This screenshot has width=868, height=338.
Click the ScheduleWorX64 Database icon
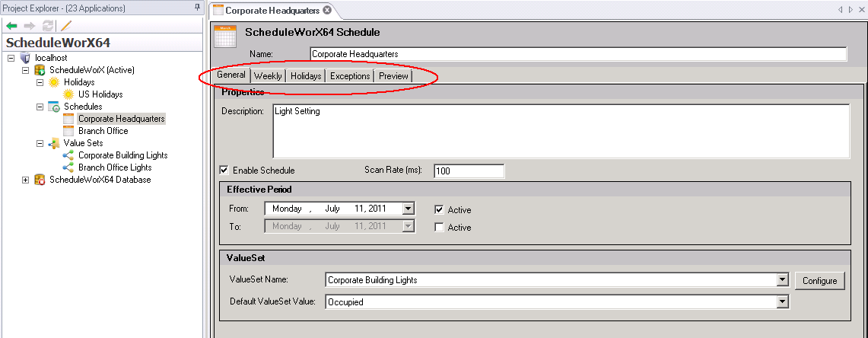(x=40, y=180)
